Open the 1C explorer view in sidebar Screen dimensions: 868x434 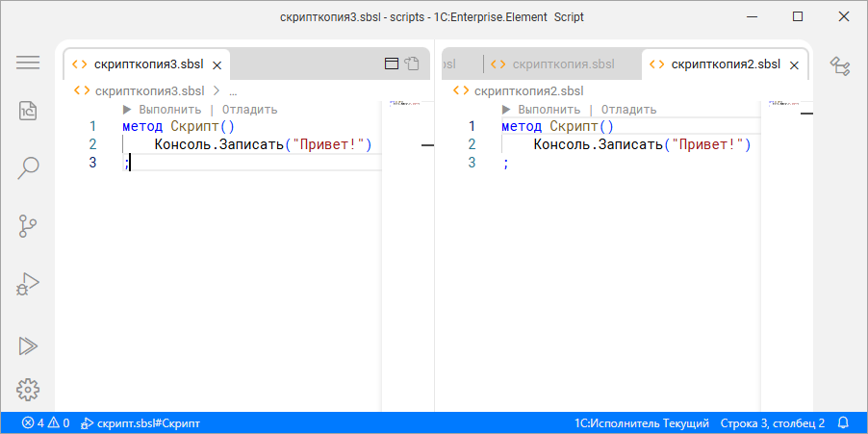tap(28, 111)
